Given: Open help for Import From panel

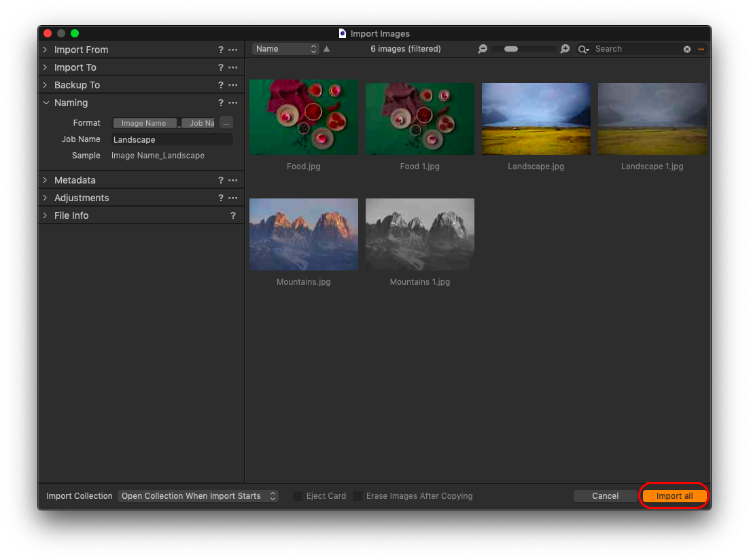Looking at the screenshot, I should (221, 50).
